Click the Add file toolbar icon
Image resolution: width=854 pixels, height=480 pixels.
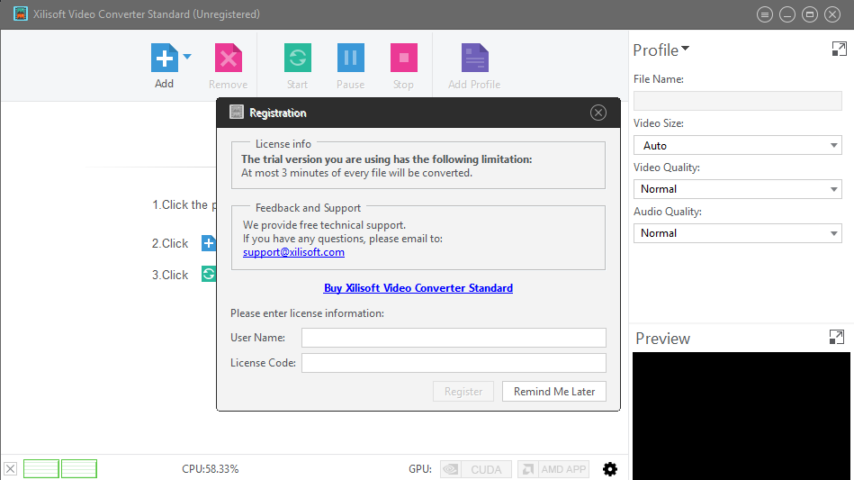click(x=164, y=58)
